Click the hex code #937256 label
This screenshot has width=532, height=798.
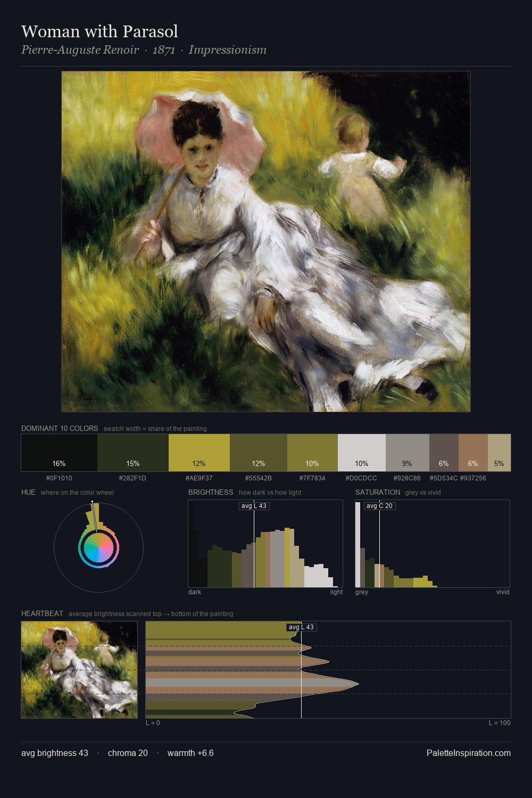coord(473,478)
